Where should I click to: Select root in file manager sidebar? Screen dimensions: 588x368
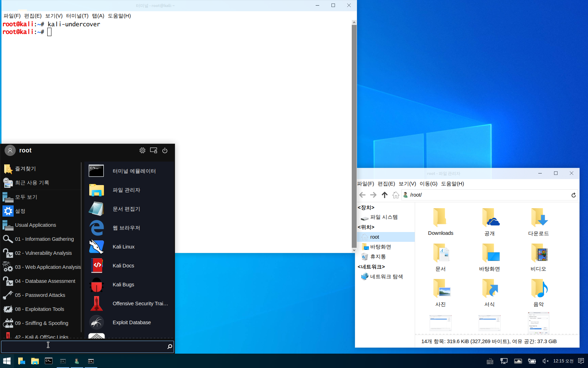(386, 237)
